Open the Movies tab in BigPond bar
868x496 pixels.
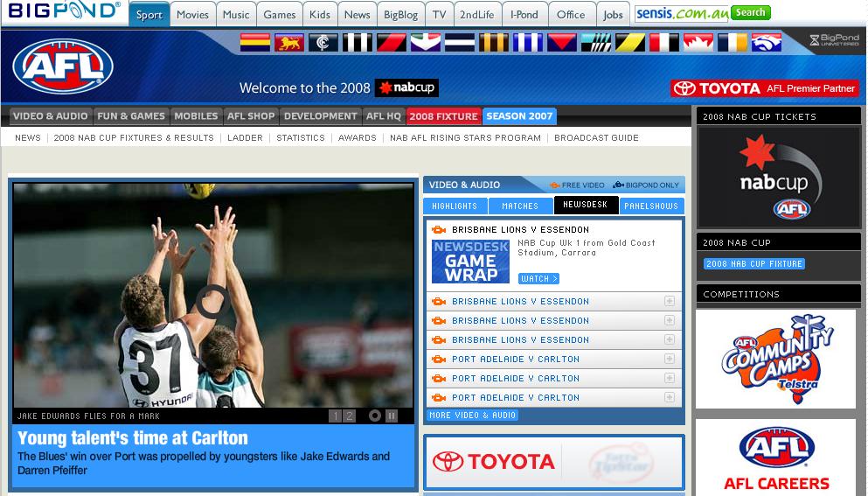pyautogui.click(x=192, y=14)
